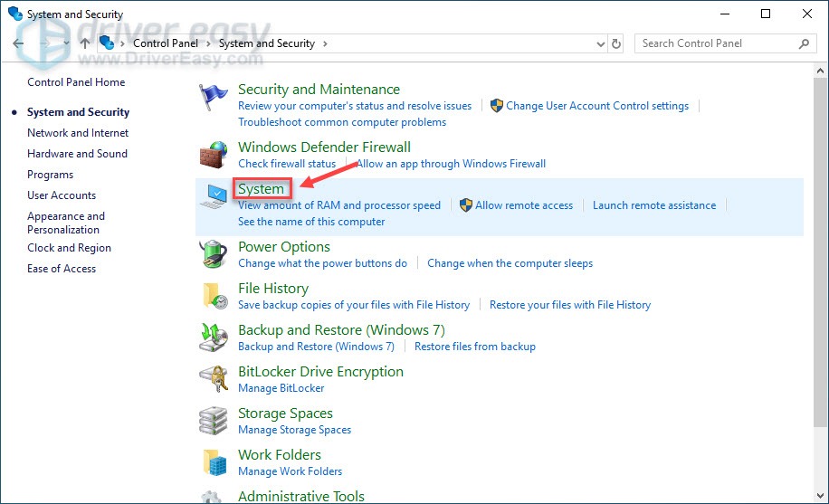Open the File History heading
The width and height of the screenshot is (829, 504).
pos(273,289)
